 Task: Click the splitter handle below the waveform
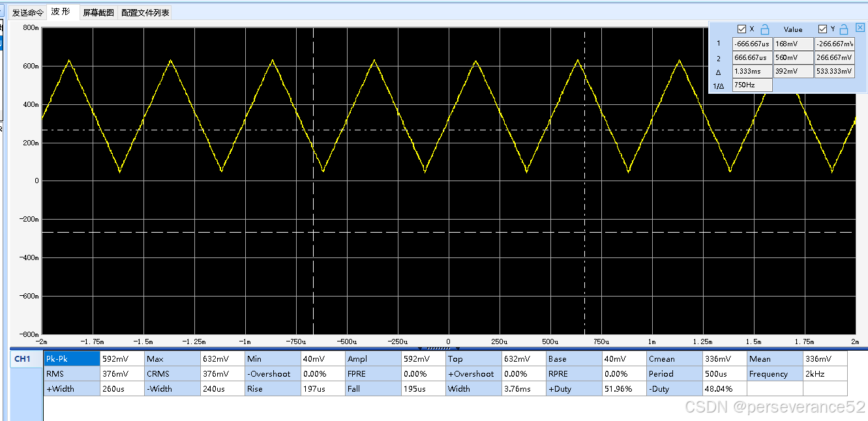(438, 349)
